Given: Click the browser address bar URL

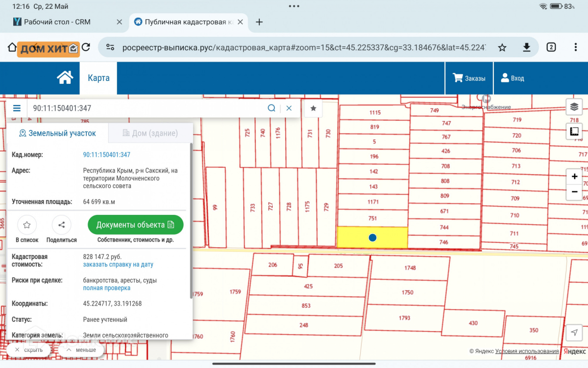Looking at the screenshot, I should pos(304,48).
